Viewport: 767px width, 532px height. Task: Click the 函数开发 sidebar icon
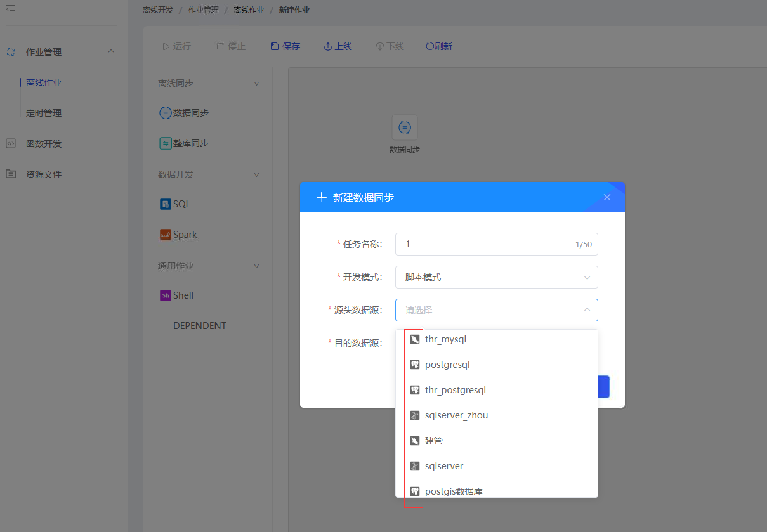pyautogui.click(x=11, y=143)
